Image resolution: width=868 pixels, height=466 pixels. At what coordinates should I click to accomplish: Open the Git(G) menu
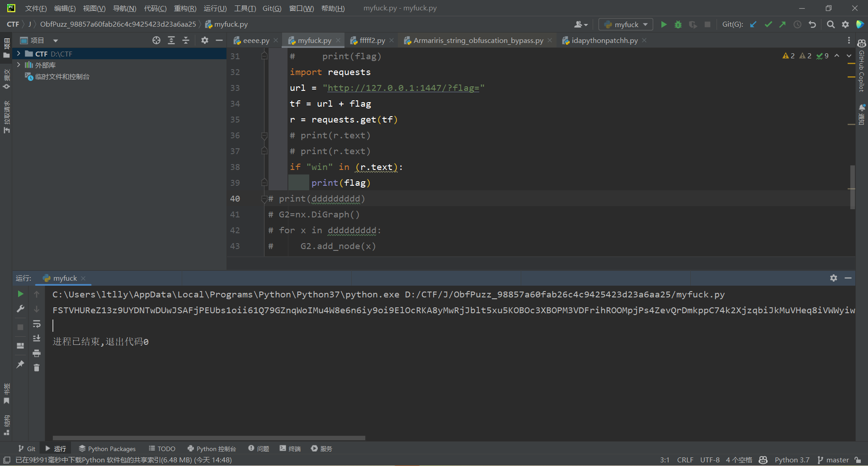pos(272,8)
